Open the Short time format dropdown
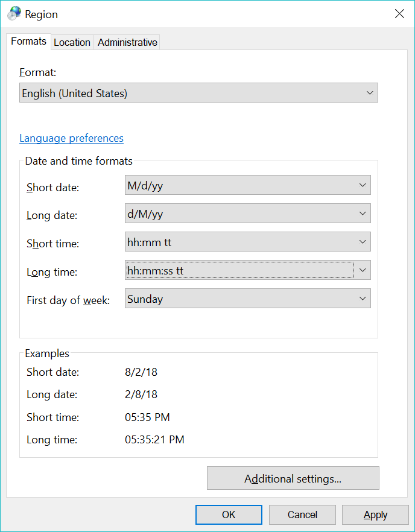415x532 pixels. [248, 242]
